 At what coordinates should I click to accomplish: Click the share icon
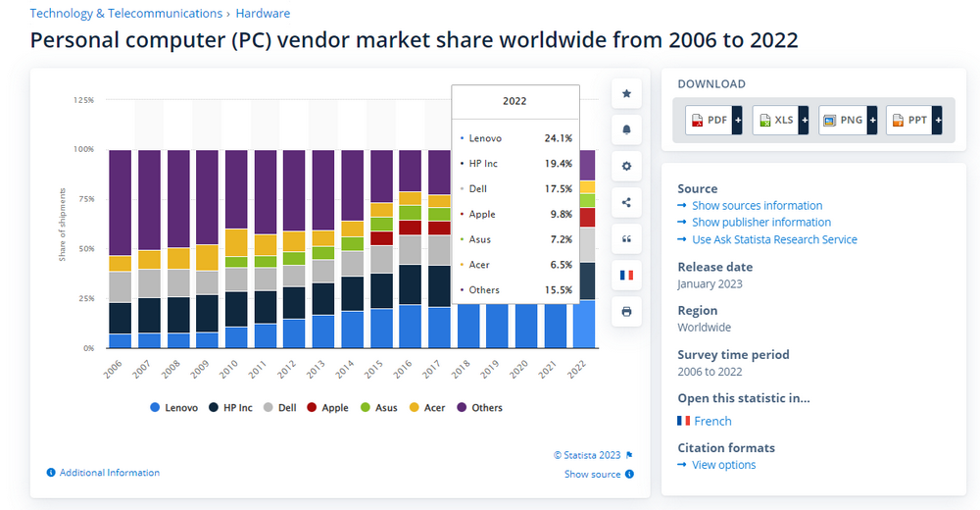[626, 203]
